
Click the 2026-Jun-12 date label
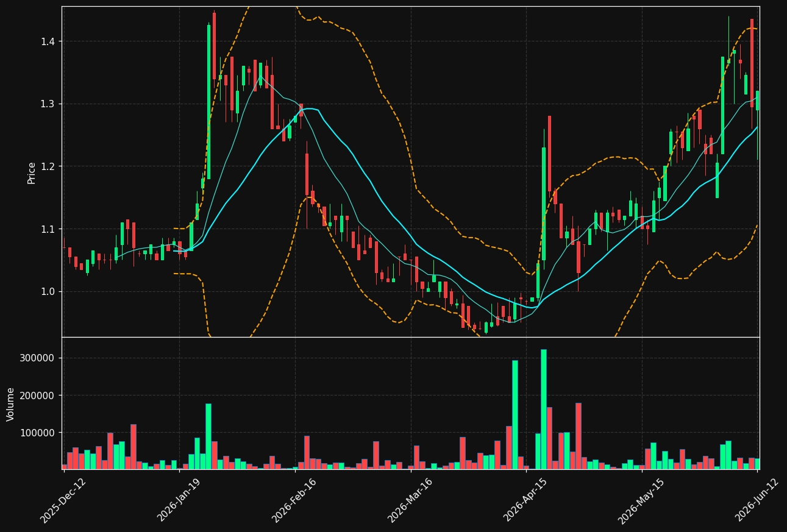757,500
